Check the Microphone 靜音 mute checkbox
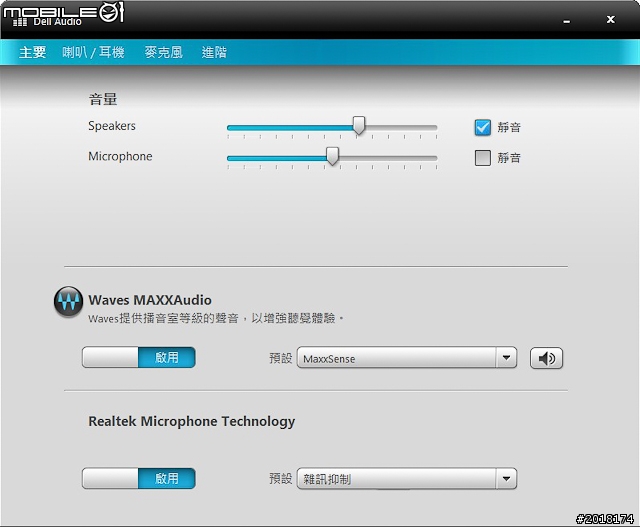640x527 pixels. tap(482, 158)
